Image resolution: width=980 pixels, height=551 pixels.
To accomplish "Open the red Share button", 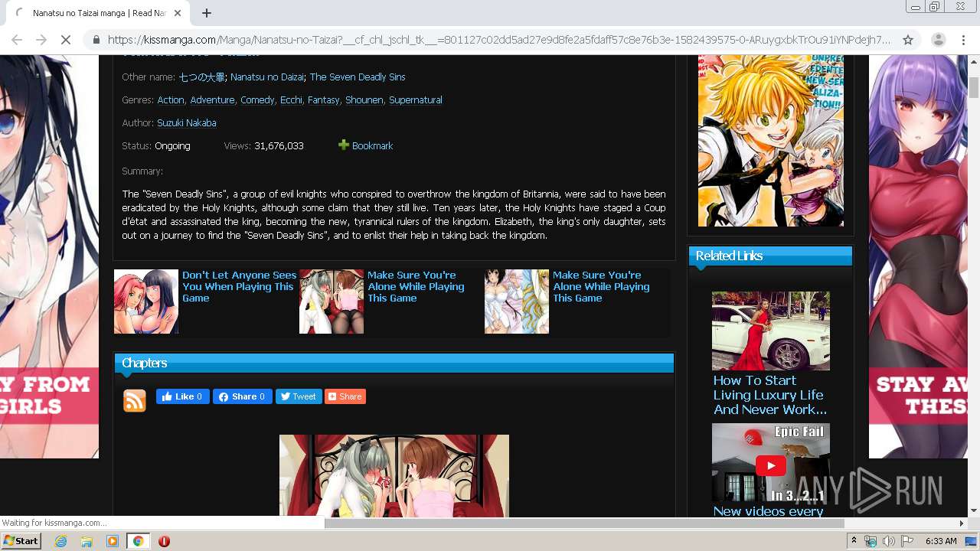I will click(345, 396).
